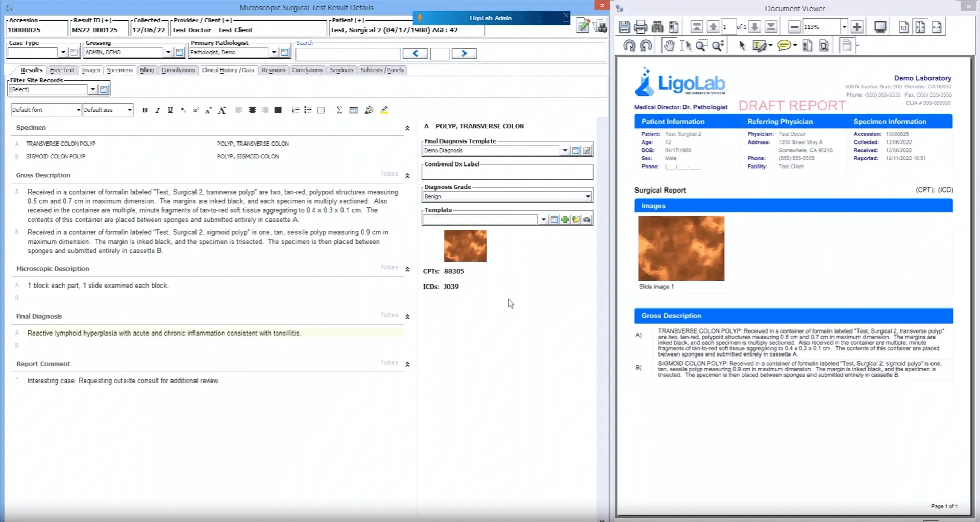
Task: Go to last page in viewer
Action: tap(771, 27)
